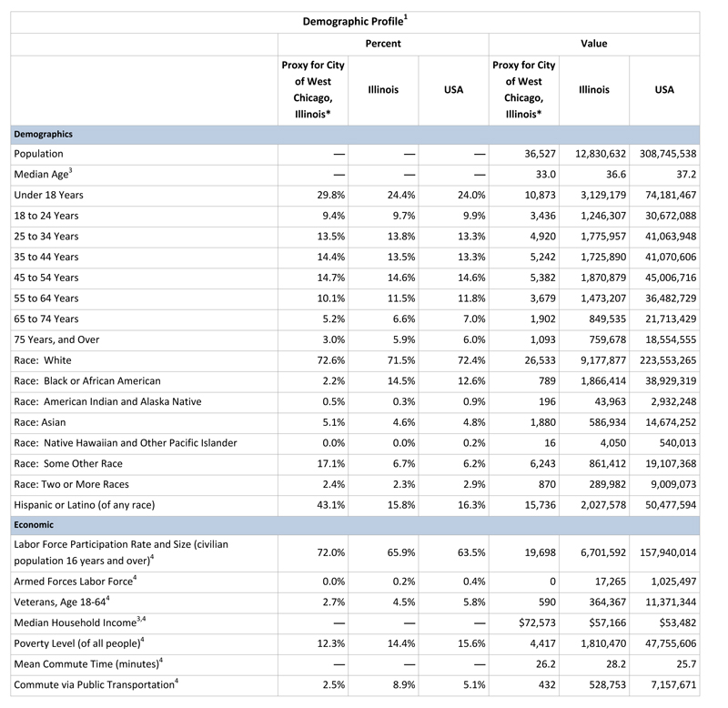Select the Population row label

(38, 154)
